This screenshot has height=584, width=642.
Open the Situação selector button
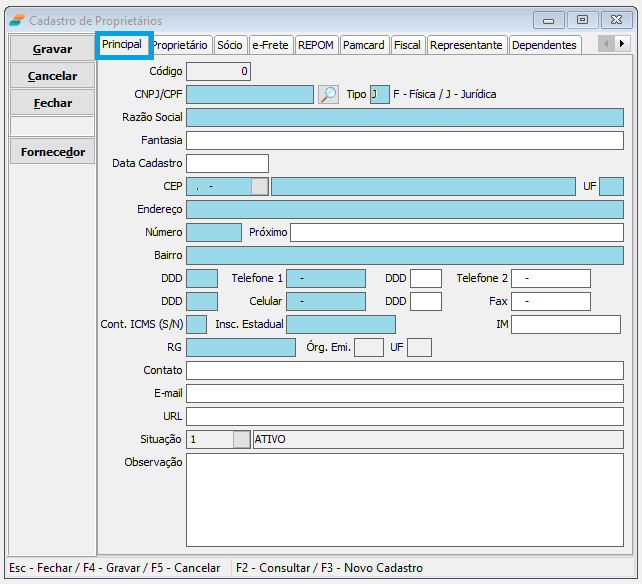241,439
